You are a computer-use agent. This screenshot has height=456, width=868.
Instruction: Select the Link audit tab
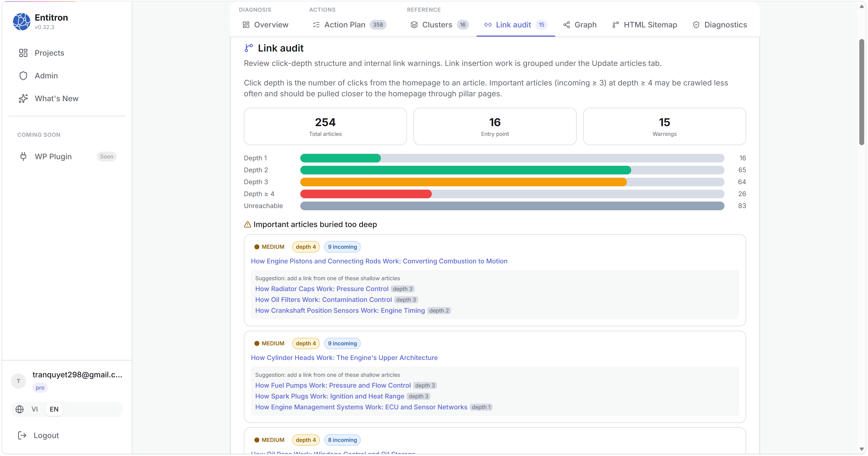[516, 25]
